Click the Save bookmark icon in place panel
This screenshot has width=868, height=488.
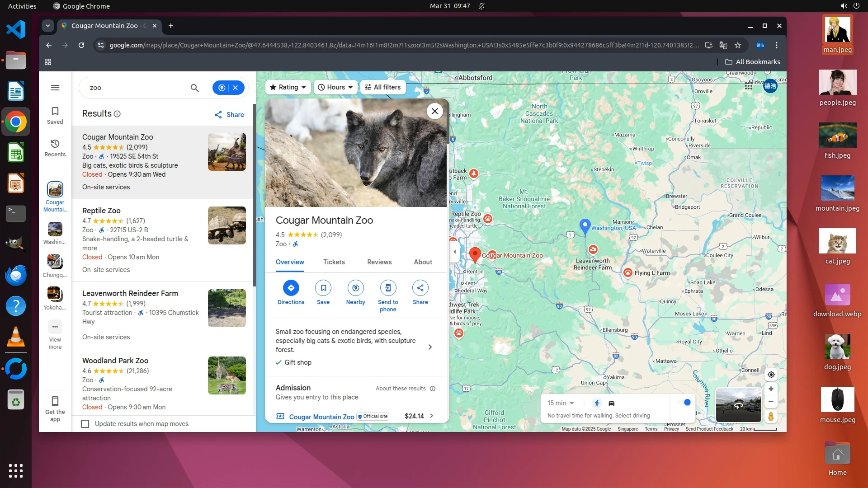coord(323,288)
